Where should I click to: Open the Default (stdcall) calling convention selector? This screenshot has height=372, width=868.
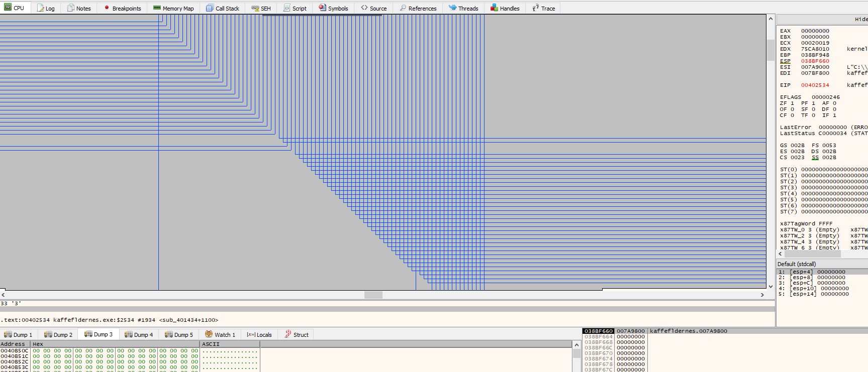click(x=822, y=264)
